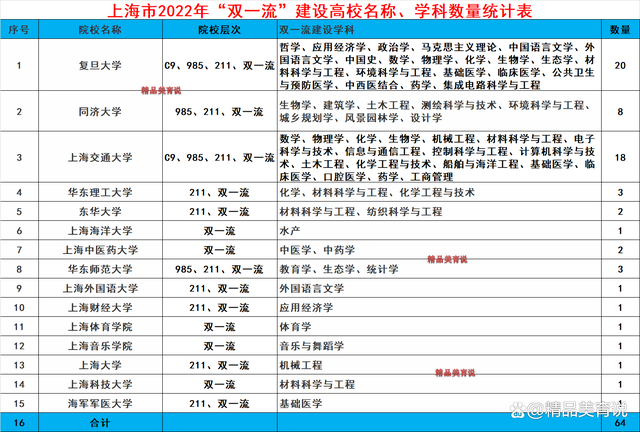Click 上海交通大学's disciplines starting with 数学、物理学

click(439, 158)
